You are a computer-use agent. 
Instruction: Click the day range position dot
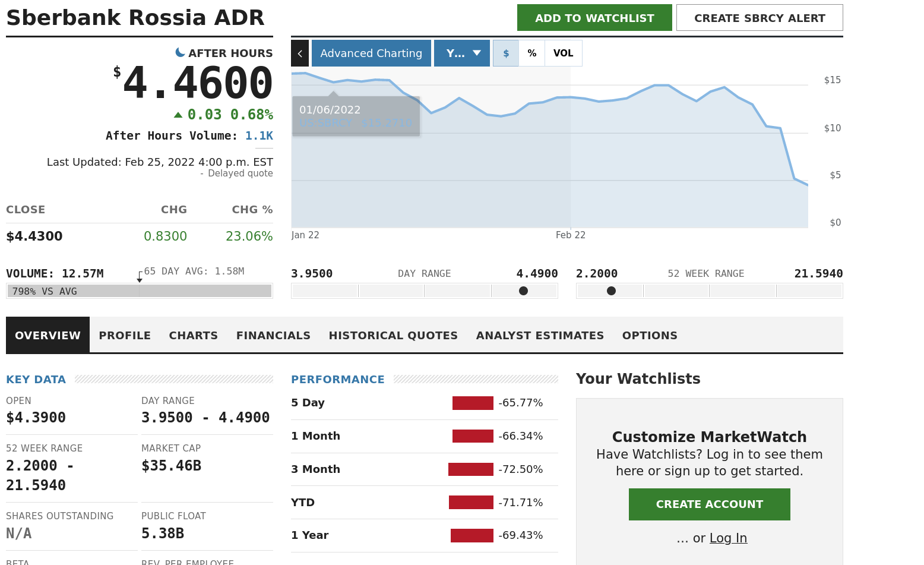pyautogui.click(x=523, y=291)
